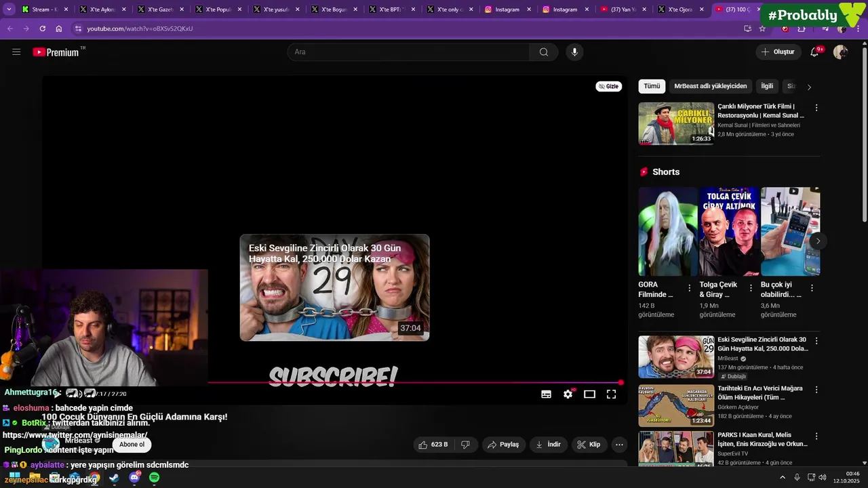The image size is (868, 488).
Task: Select the İlgili filter chip
Action: tap(767, 86)
